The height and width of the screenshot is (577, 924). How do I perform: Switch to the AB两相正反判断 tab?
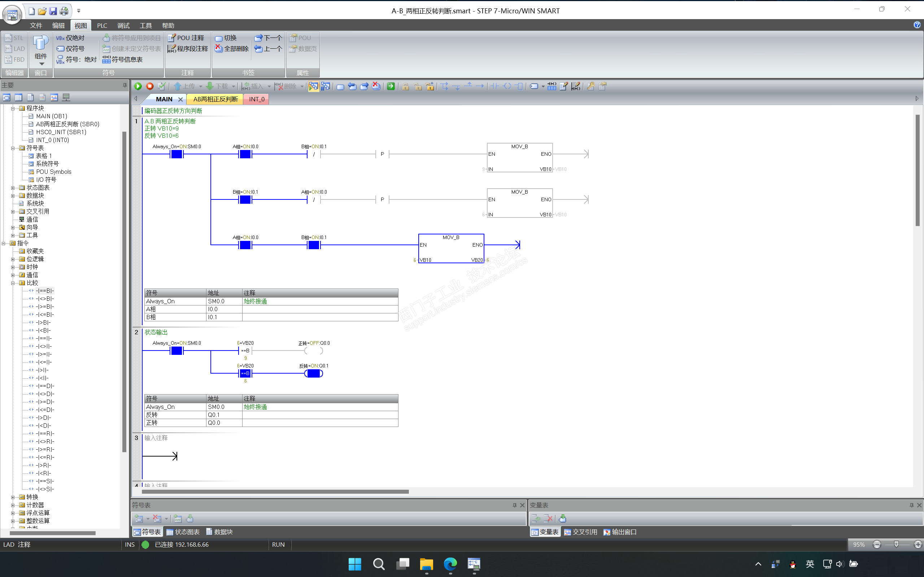(215, 99)
